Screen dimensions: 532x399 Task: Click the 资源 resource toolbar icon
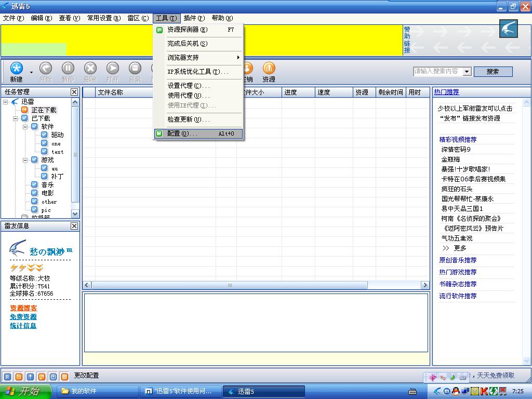click(269, 68)
